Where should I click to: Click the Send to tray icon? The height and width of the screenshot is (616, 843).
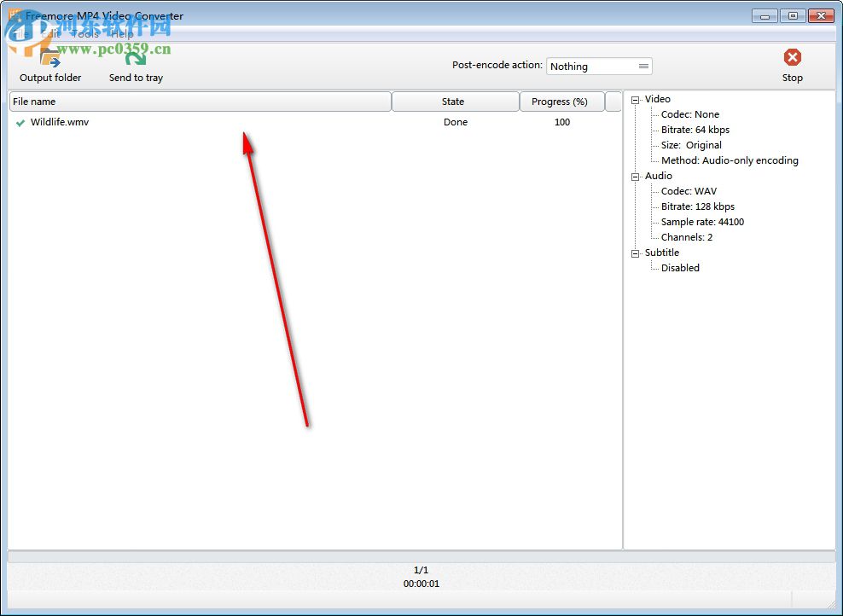click(x=135, y=60)
